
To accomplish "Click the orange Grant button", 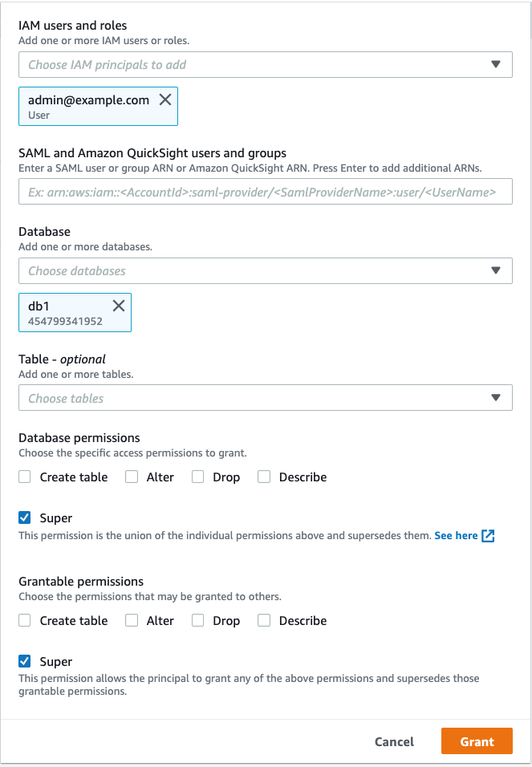I will [477, 742].
